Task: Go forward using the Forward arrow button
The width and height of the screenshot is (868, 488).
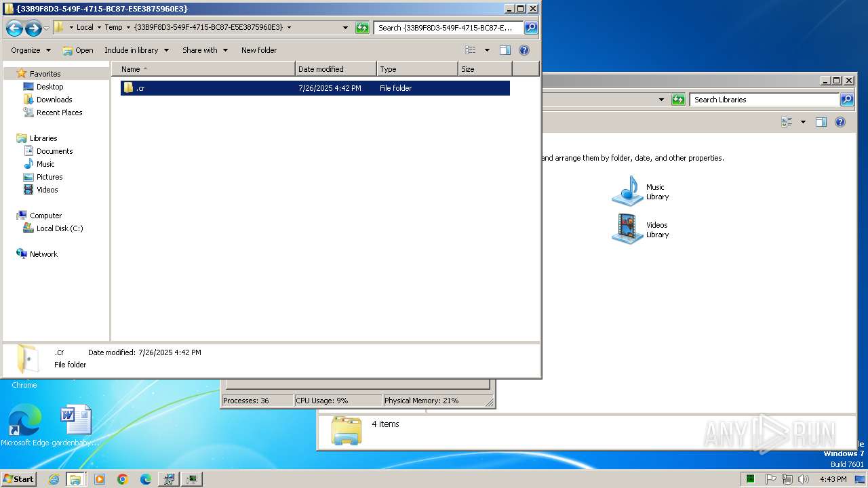Action: pos(33,28)
